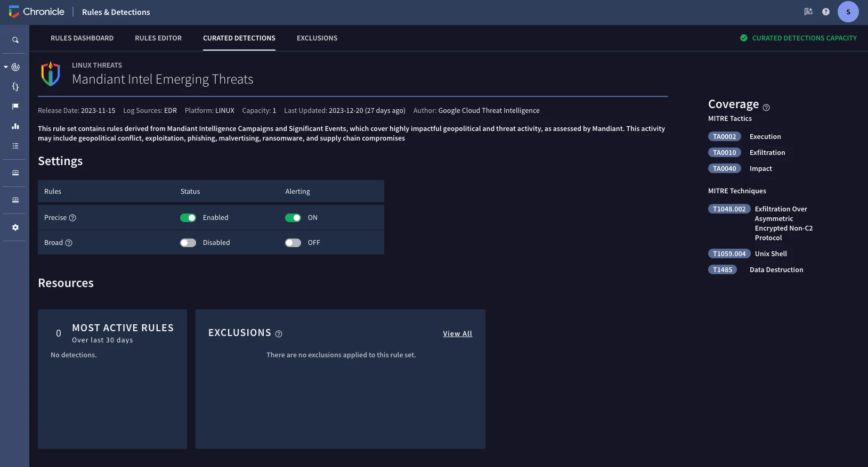
Task: Click the green capacity check icon
Action: 744,38
